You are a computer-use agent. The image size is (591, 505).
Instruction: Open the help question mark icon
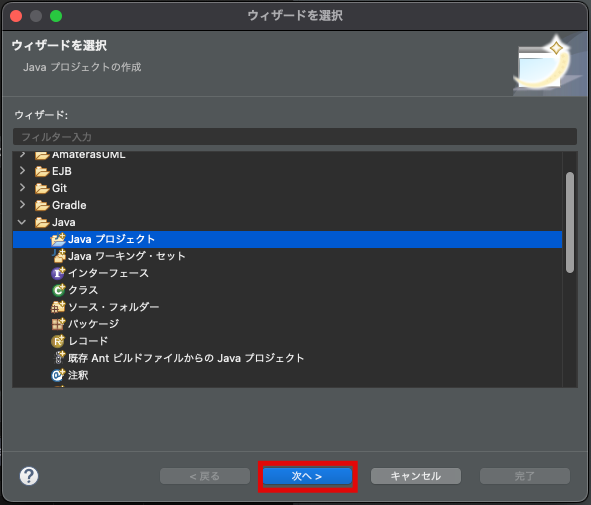[x=29, y=476]
